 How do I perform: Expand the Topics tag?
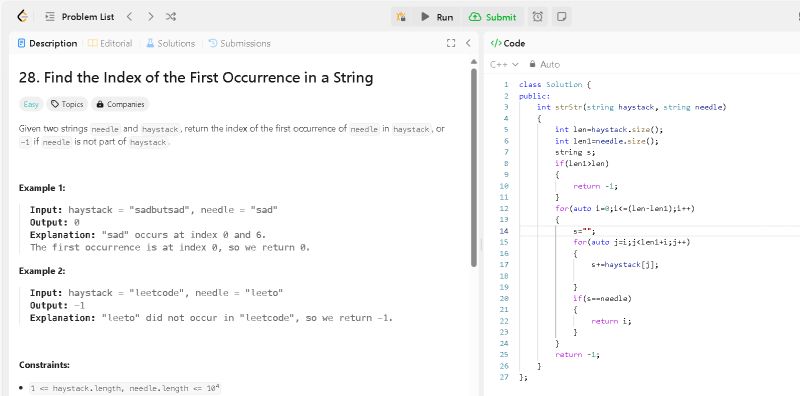tap(67, 104)
